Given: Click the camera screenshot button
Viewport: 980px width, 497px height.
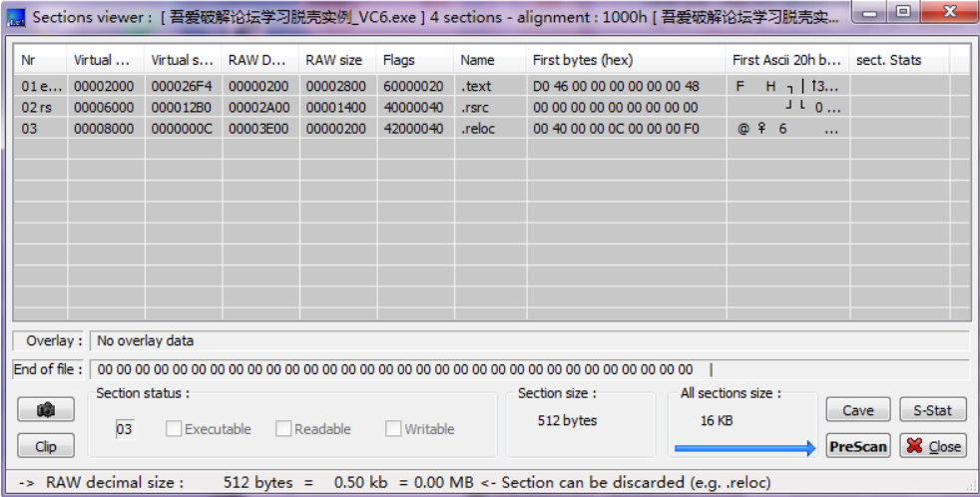Looking at the screenshot, I should click(x=46, y=410).
